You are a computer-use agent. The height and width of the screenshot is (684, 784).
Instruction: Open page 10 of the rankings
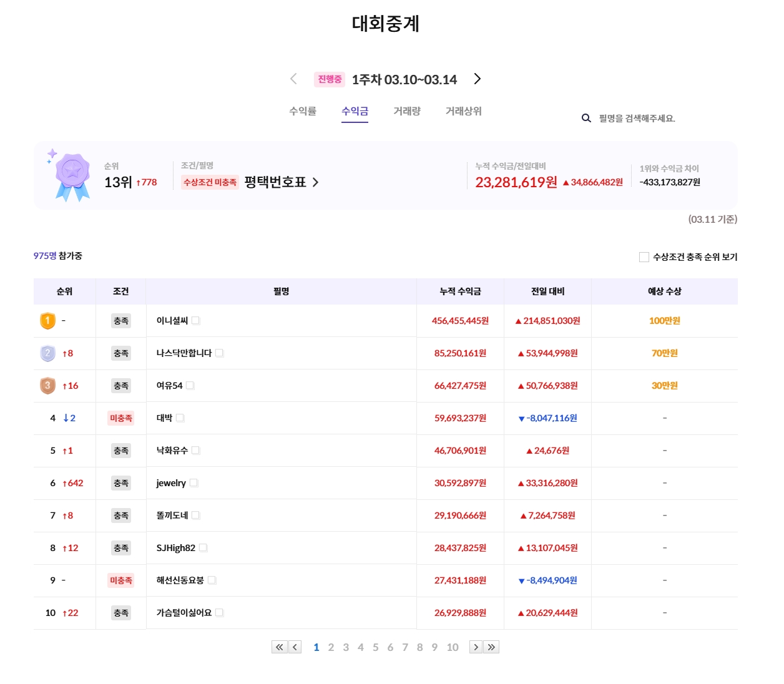(453, 647)
